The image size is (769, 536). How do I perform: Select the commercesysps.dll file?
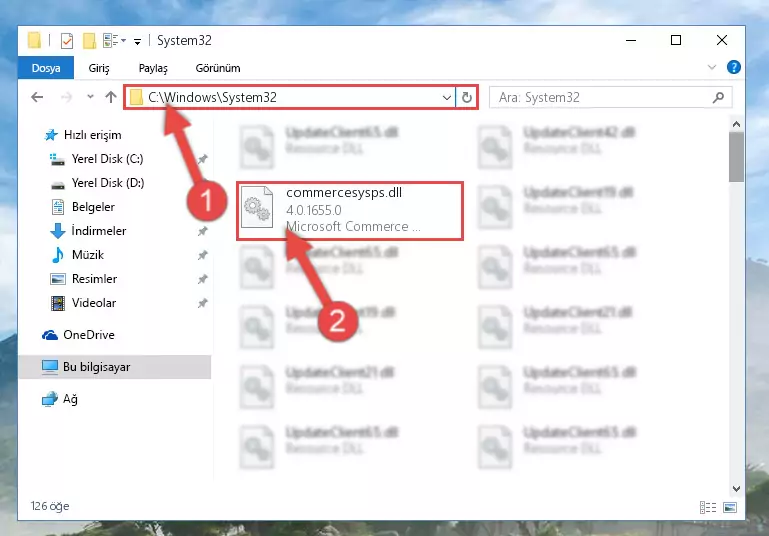pyautogui.click(x=350, y=211)
